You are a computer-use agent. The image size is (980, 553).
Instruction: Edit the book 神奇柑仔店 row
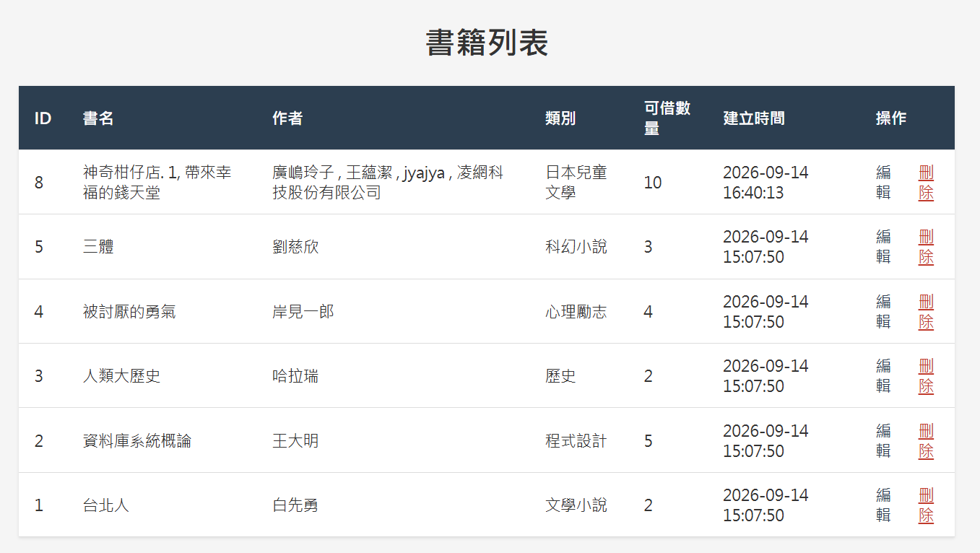(883, 182)
